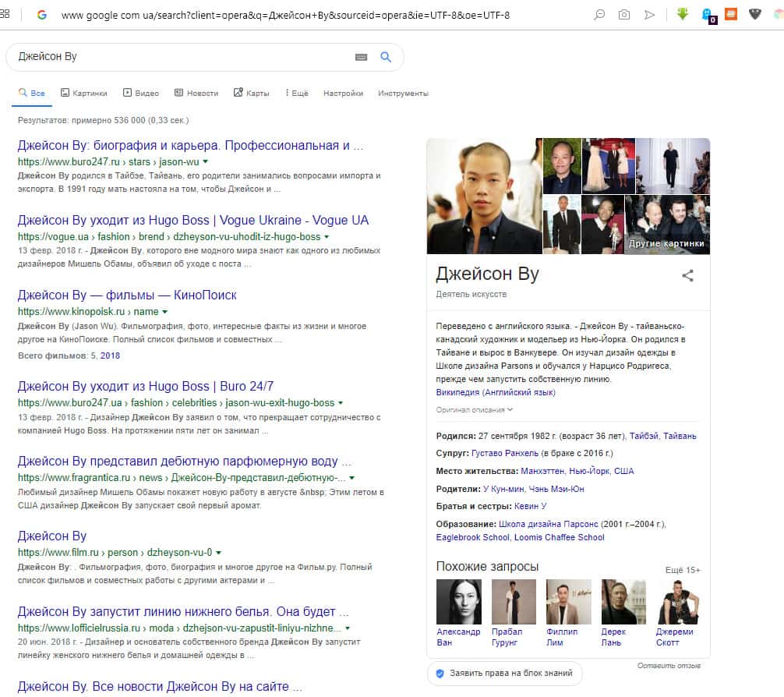Expand dropdown arrow next to film.ru url
The image size is (784, 697).
tap(218, 554)
